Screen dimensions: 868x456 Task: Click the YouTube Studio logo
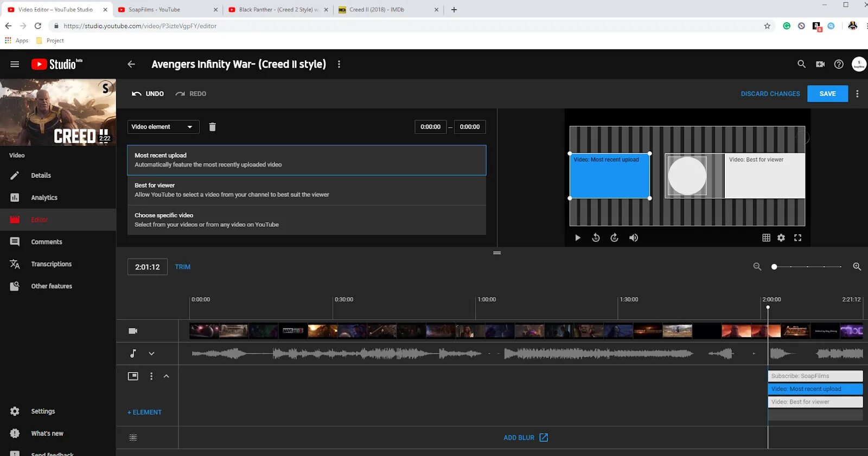tap(57, 64)
